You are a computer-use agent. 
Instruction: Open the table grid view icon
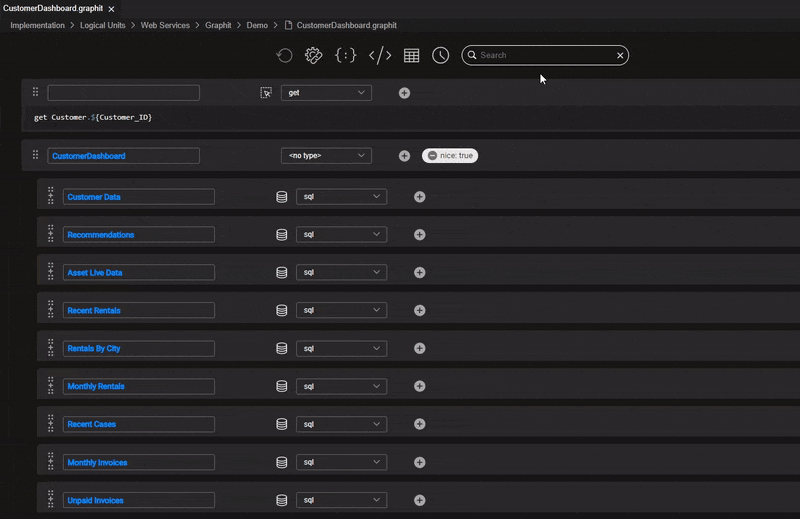click(x=411, y=56)
